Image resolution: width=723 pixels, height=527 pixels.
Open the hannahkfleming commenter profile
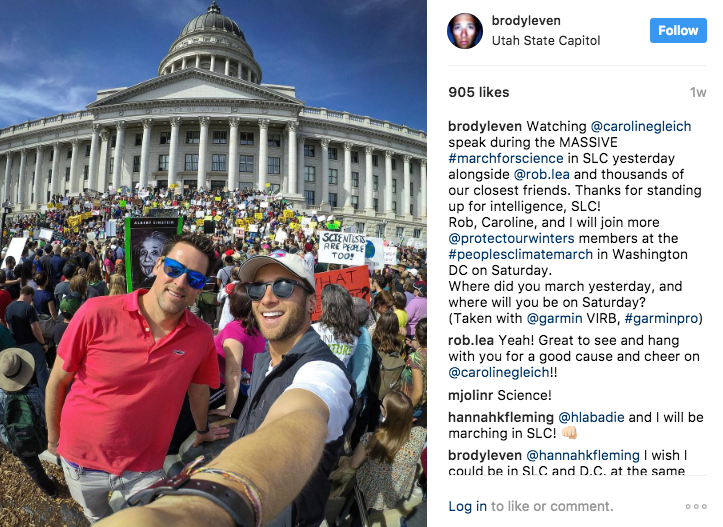pyautogui.click(x=501, y=417)
